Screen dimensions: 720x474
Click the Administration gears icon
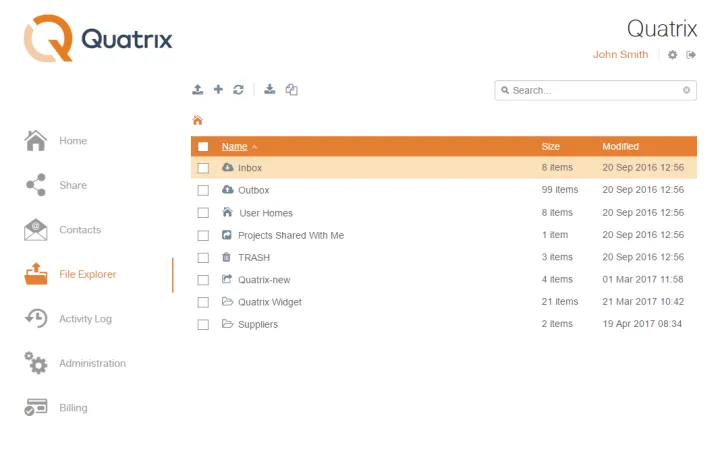[36, 363]
